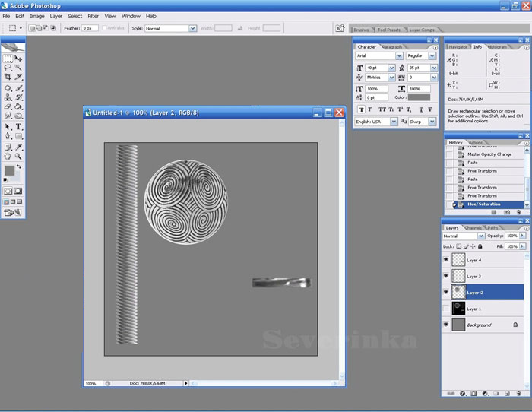Show Layer 1 by toggling visibility box
Screen dimensions: 532x412
(445, 309)
